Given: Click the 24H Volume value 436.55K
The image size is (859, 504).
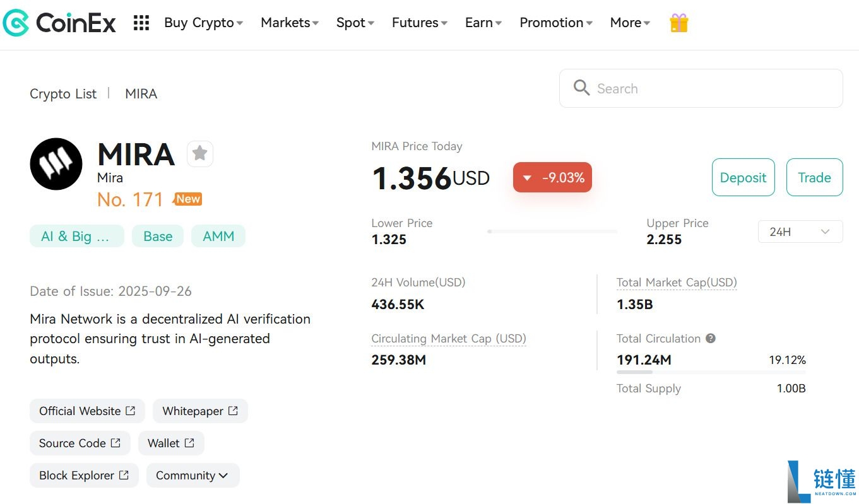Looking at the screenshot, I should coord(398,305).
